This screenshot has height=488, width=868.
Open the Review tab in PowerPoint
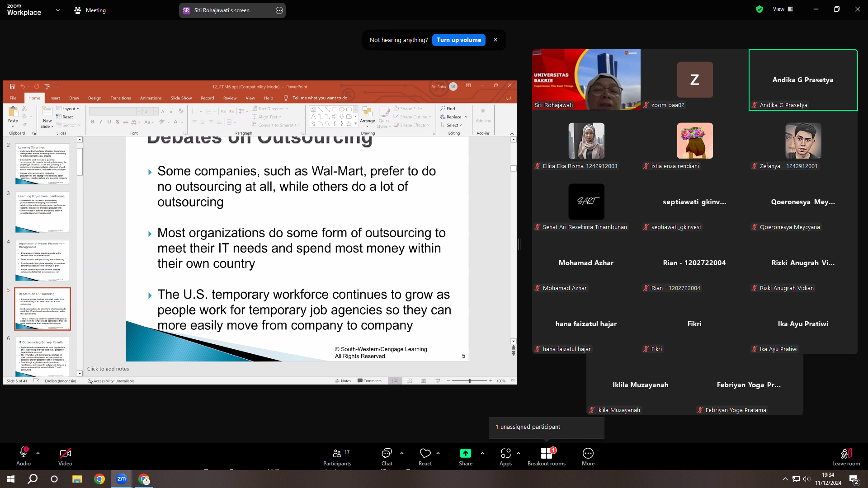tap(230, 98)
